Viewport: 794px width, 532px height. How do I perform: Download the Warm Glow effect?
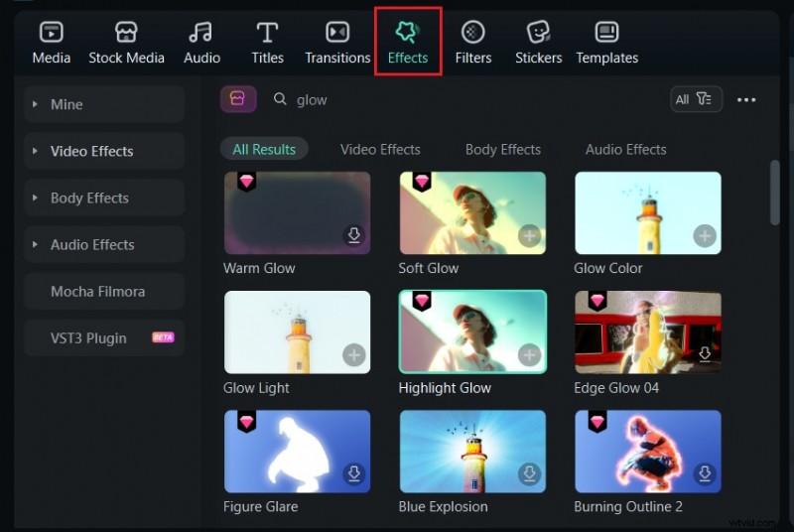coord(354,235)
